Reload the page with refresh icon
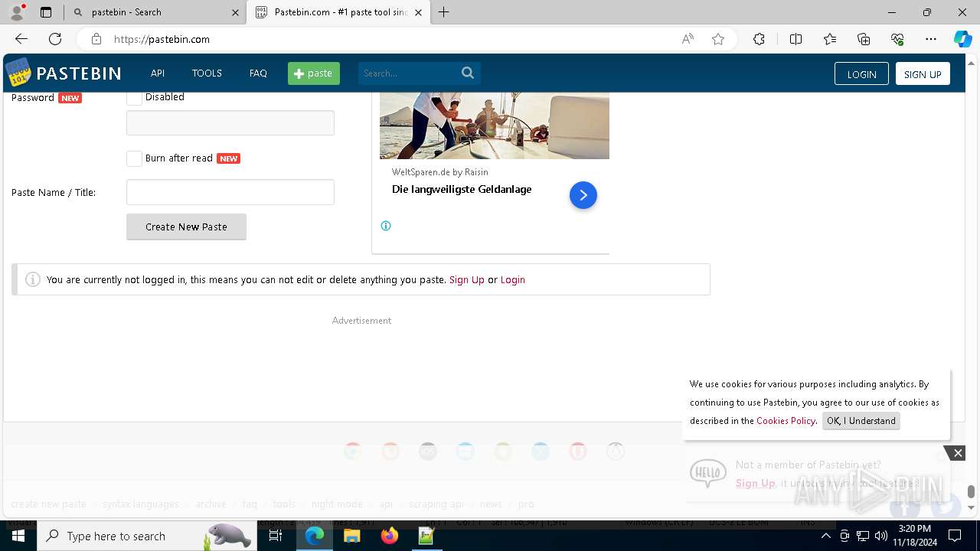The image size is (980, 551). point(55,39)
